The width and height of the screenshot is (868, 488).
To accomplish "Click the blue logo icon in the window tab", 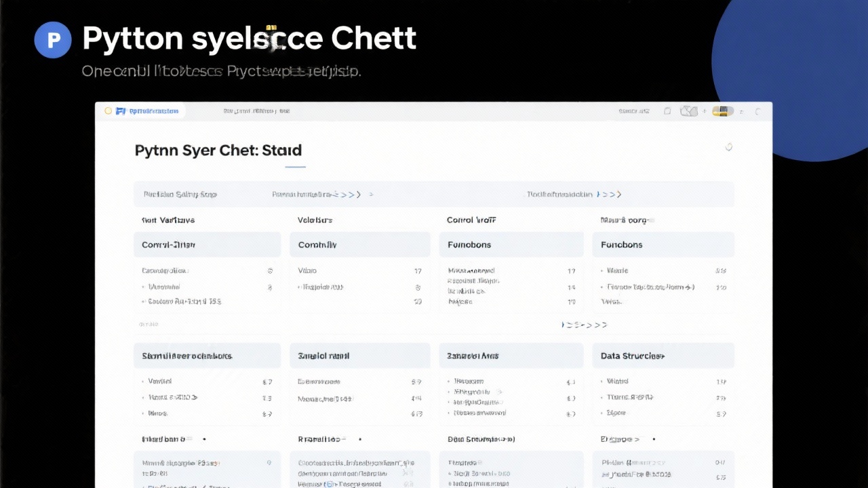I will click(121, 110).
